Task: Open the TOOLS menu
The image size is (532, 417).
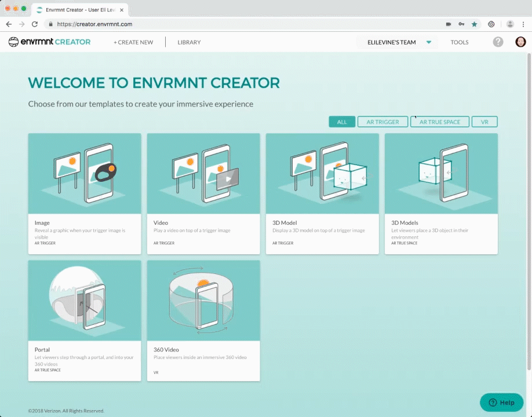Action: [460, 42]
